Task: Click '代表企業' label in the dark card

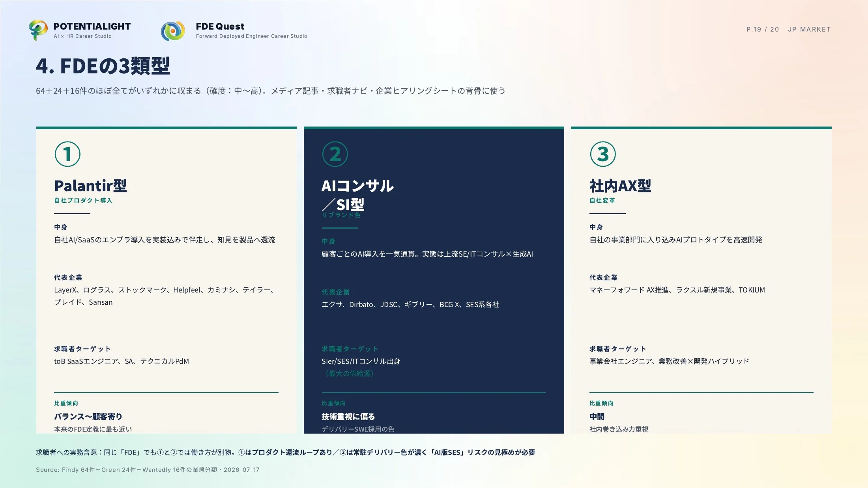Action: (335, 292)
